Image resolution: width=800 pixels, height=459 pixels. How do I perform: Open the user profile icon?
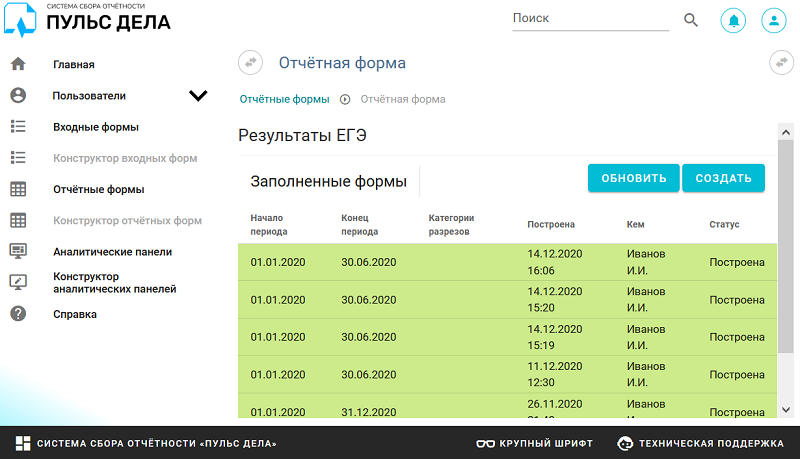(x=773, y=20)
